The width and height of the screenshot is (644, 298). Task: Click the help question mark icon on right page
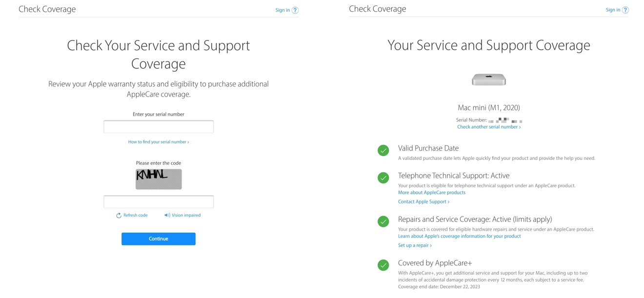click(x=625, y=10)
